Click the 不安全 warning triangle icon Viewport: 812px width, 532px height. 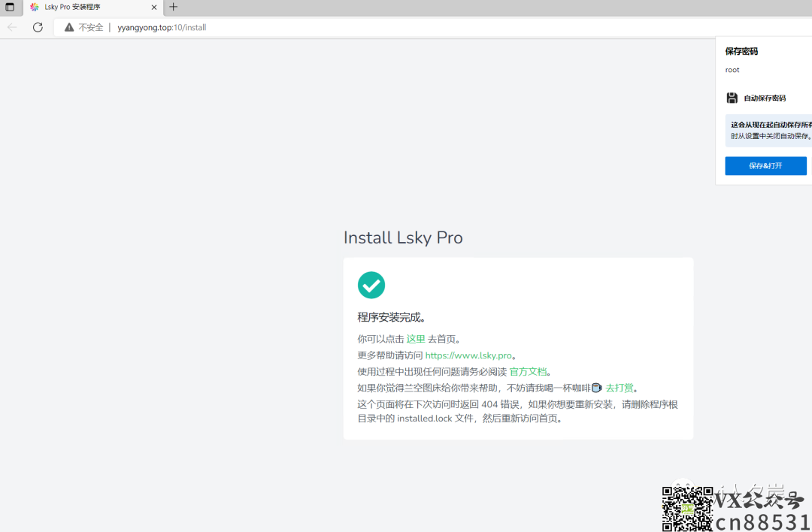coord(69,28)
